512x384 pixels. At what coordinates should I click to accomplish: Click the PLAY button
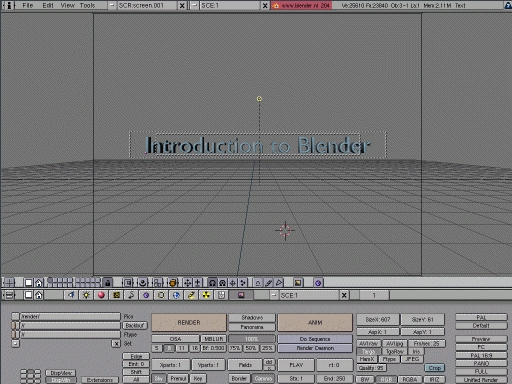(x=296, y=365)
